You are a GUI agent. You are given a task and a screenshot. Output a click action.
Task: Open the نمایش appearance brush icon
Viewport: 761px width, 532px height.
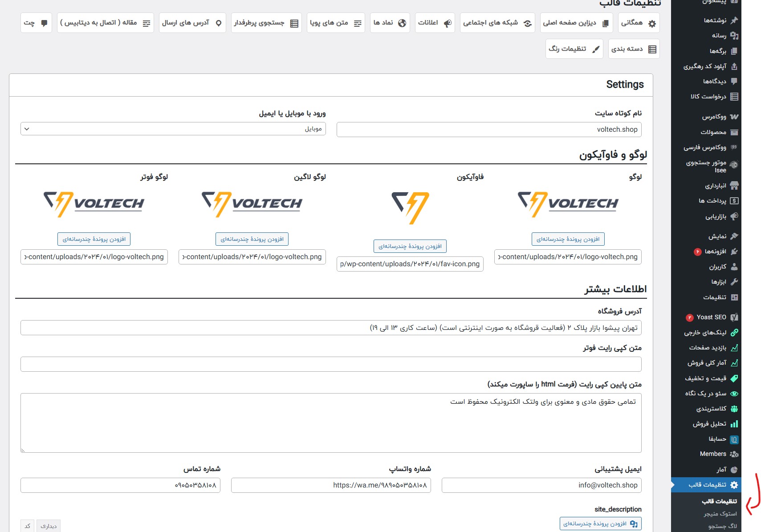coord(734,236)
